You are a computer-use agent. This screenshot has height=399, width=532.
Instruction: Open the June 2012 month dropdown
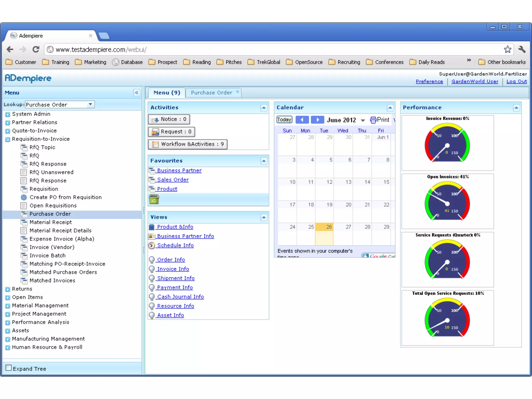pos(363,120)
